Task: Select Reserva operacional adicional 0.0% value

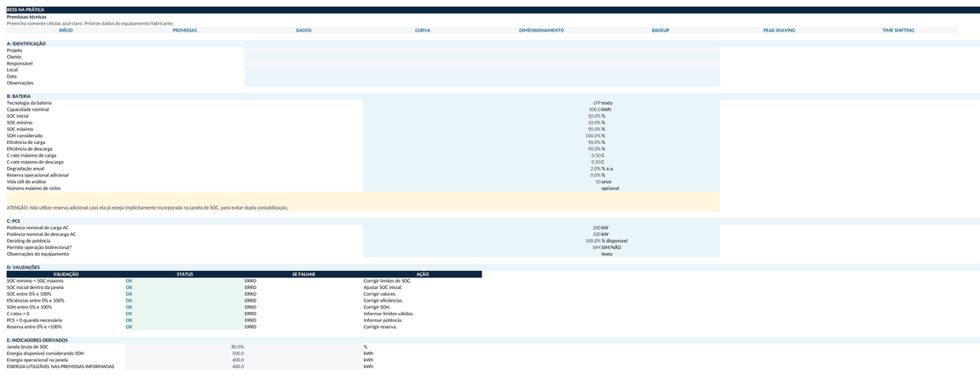Action: pos(595,175)
